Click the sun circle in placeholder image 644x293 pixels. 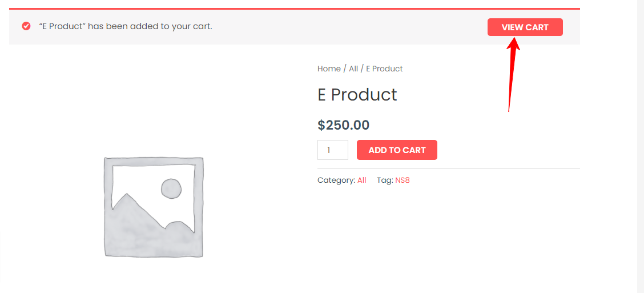[171, 188]
